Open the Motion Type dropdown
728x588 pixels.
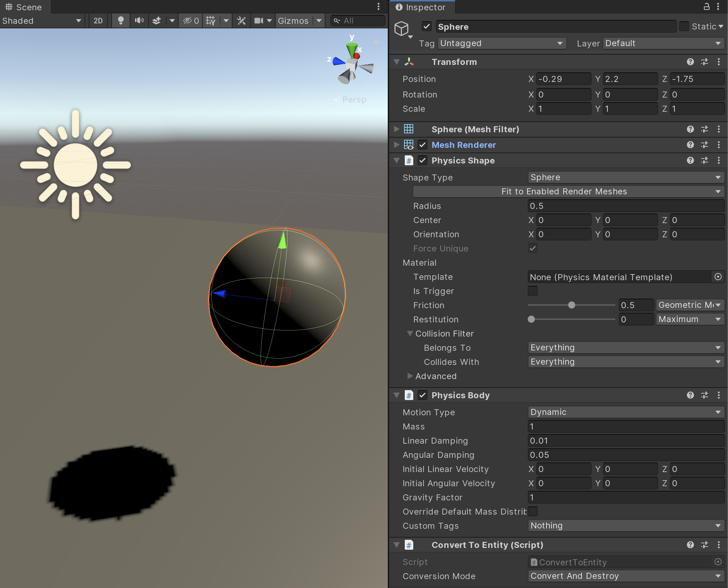pos(625,412)
